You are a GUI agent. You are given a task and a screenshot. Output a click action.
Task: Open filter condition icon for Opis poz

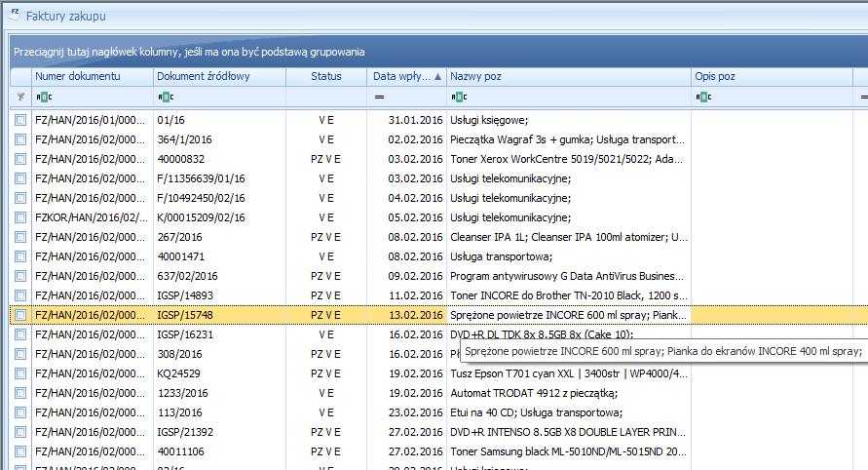click(x=703, y=97)
